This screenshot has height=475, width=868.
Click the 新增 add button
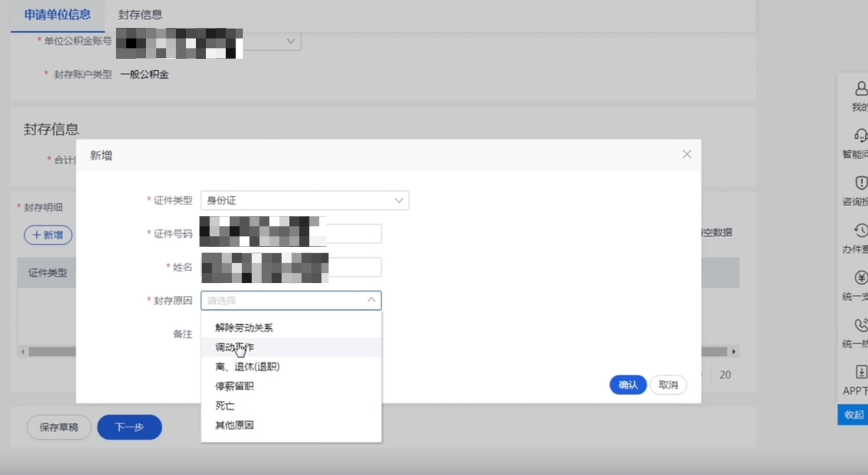tap(48, 235)
